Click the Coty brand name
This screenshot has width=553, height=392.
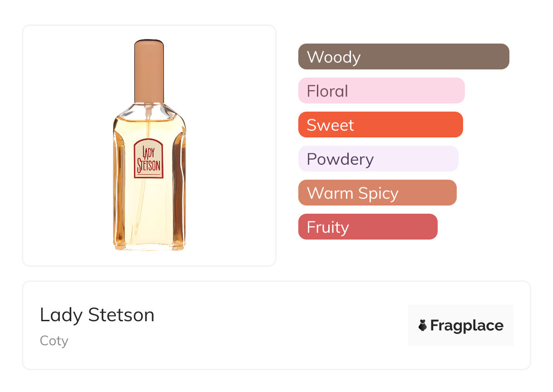click(54, 340)
